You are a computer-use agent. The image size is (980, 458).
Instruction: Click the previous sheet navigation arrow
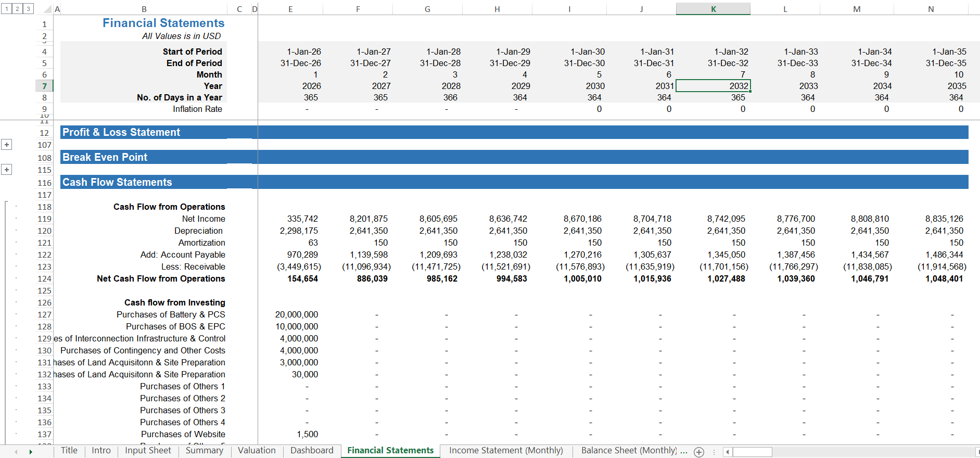(x=16, y=452)
